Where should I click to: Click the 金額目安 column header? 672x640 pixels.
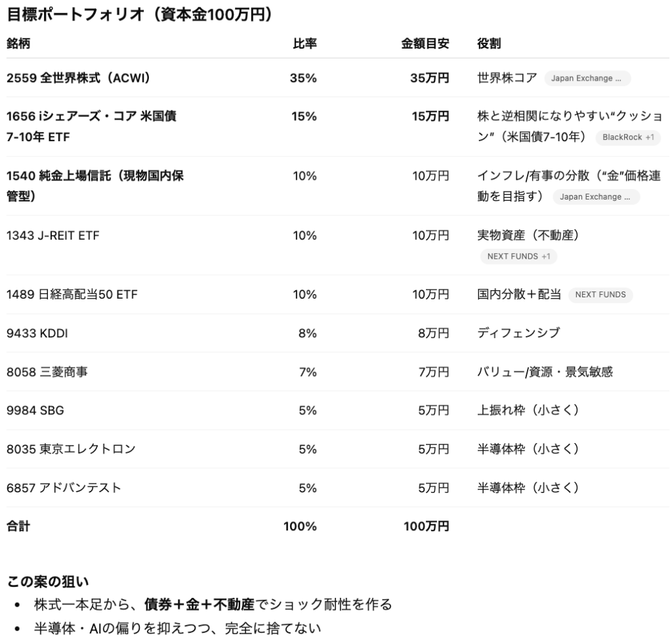pyautogui.click(x=425, y=44)
